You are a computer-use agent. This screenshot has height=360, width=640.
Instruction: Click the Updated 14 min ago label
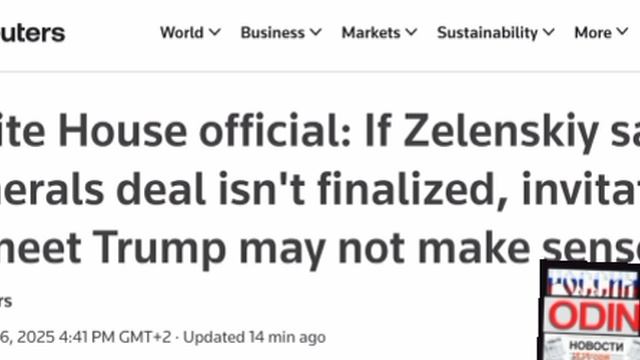(254, 338)
